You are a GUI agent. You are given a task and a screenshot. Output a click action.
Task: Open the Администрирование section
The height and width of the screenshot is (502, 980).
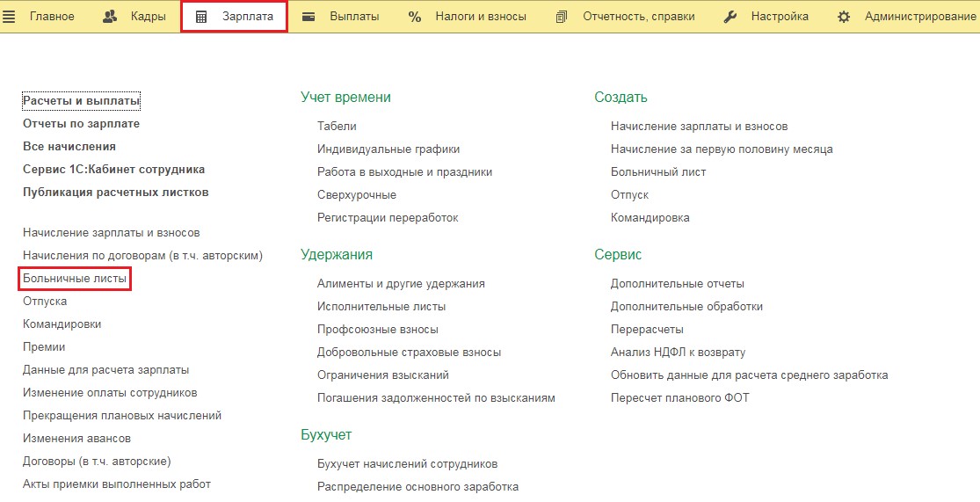point(920,17)
